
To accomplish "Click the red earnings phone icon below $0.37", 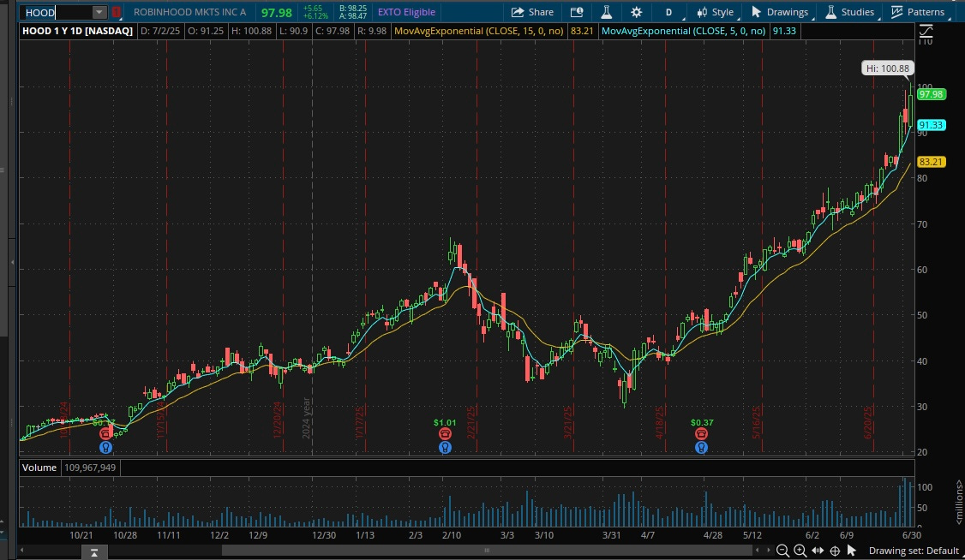I will tap(701, 434).
